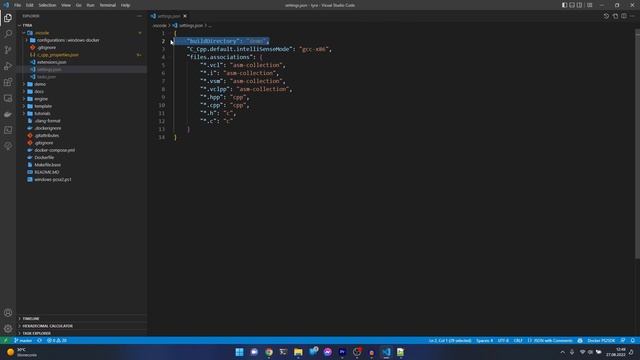Open the Remote Explorer view
This screenshot has width=640, height=360.
click(8, 98)
